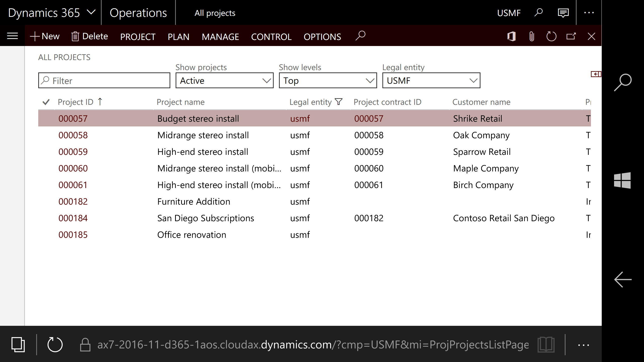Open the attachments paperclip icon
Viewport: 644px width, 362px height.
pyautogui.click(x=532, y=36)
